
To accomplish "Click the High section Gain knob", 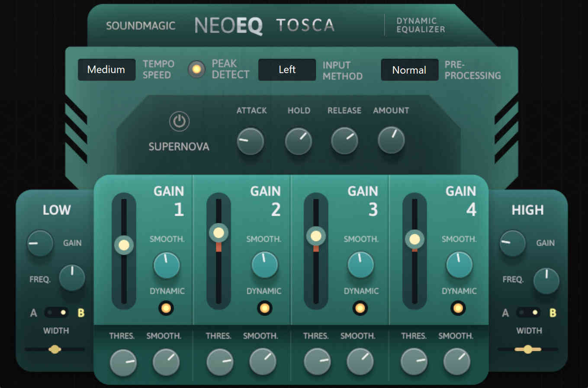I will point(513,243).
